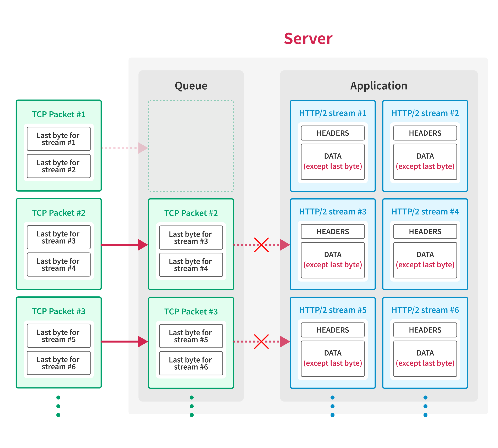Viewport: 498px width, 448px height.
Task: Select the HEADERS box in HTTP/2 stream #1
Action: click(x=332, y=133)
